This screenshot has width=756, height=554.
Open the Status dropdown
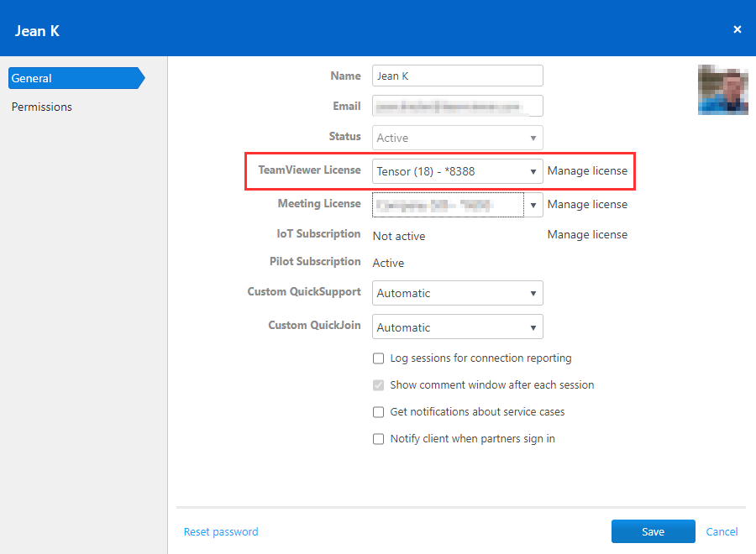point(458,138)
